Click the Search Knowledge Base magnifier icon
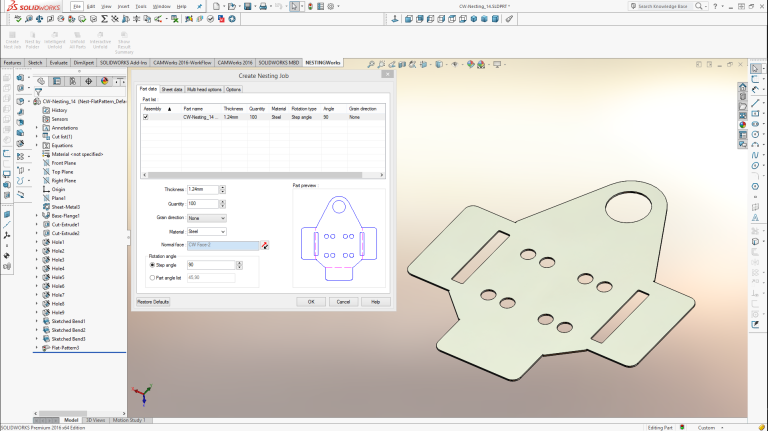This screenshot has height=431, width=768. 699,6
